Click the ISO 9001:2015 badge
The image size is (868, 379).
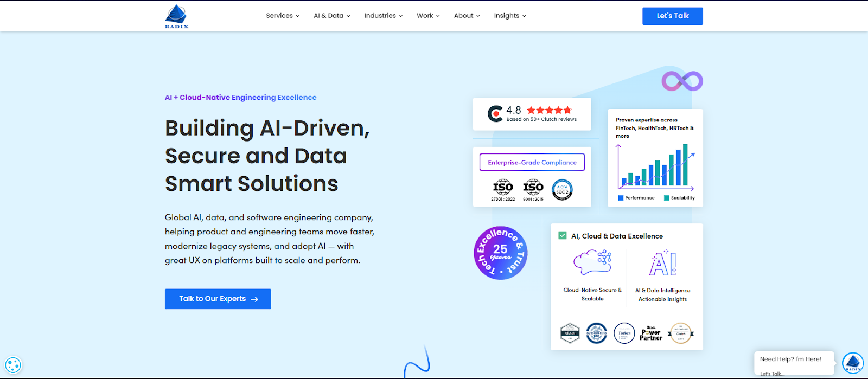(533, 190)
